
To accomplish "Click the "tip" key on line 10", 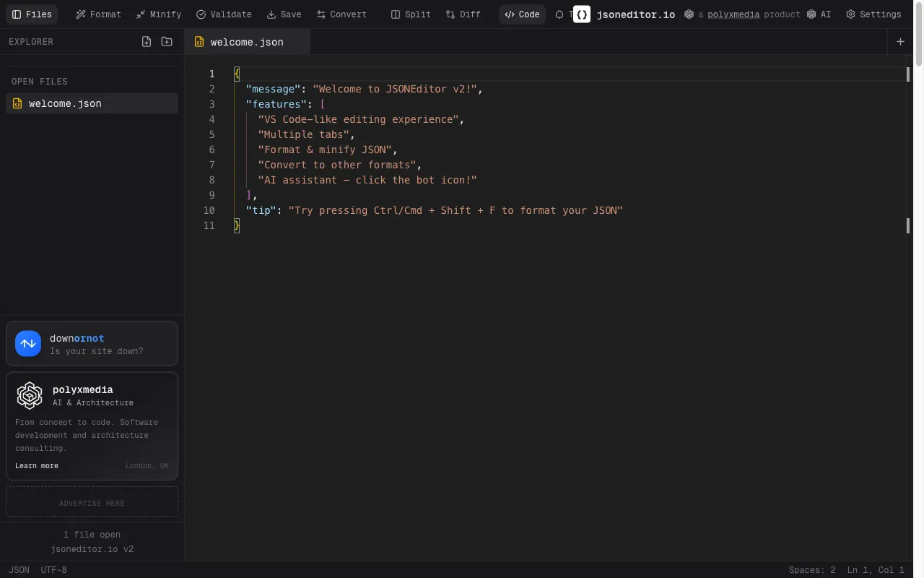I will 261,210.
